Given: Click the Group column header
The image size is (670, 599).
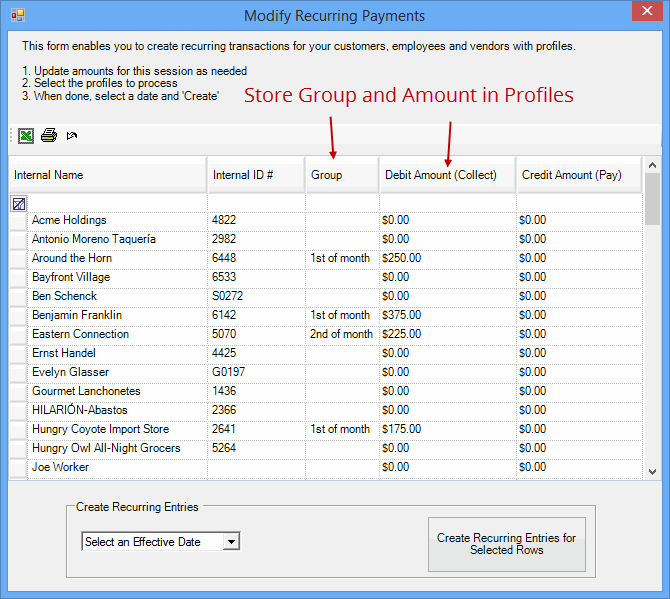Looking at the screenshot, I should [x=342, y=175].
